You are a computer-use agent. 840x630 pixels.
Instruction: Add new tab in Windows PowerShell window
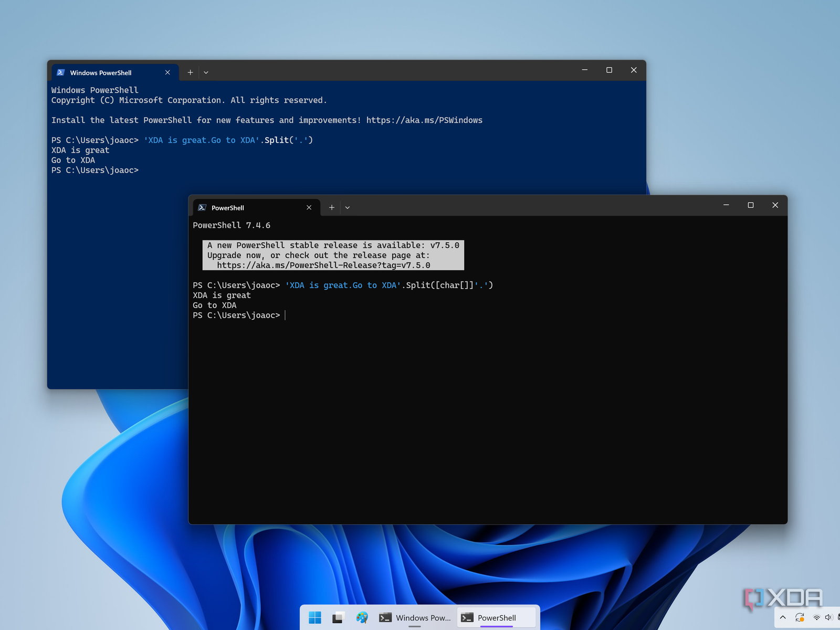pyautogui.click(x=190, y=72)
